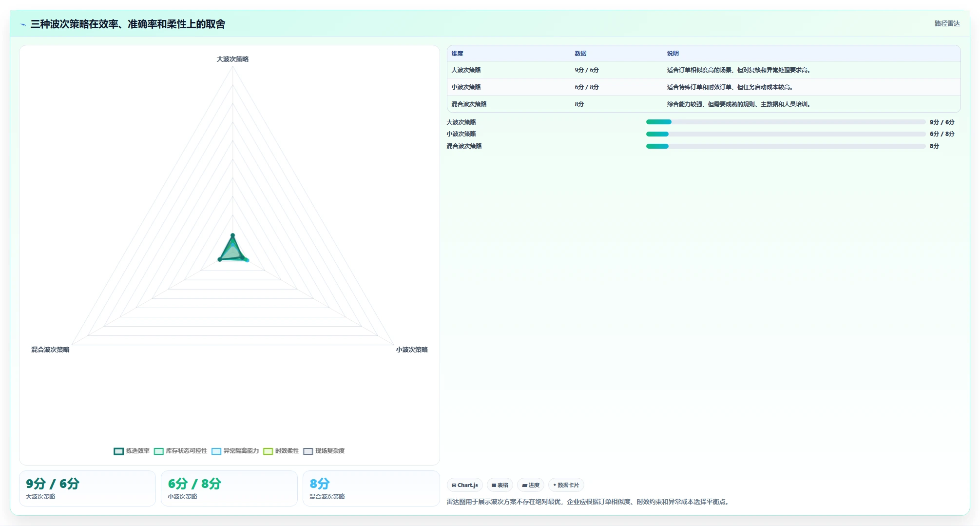This screenshot has width=980, height=526.
Task: Select the 大波次策略 table row cell
Action: click(466, 70)
